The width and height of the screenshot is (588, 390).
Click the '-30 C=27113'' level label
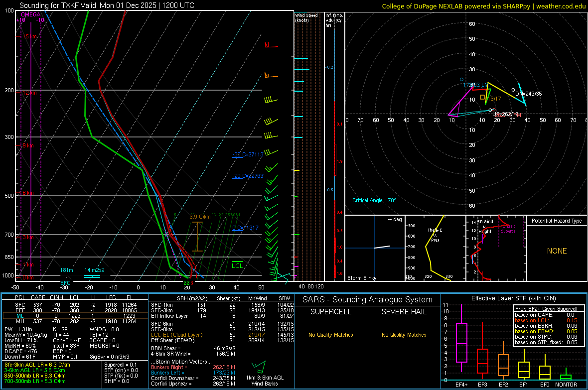248,154
